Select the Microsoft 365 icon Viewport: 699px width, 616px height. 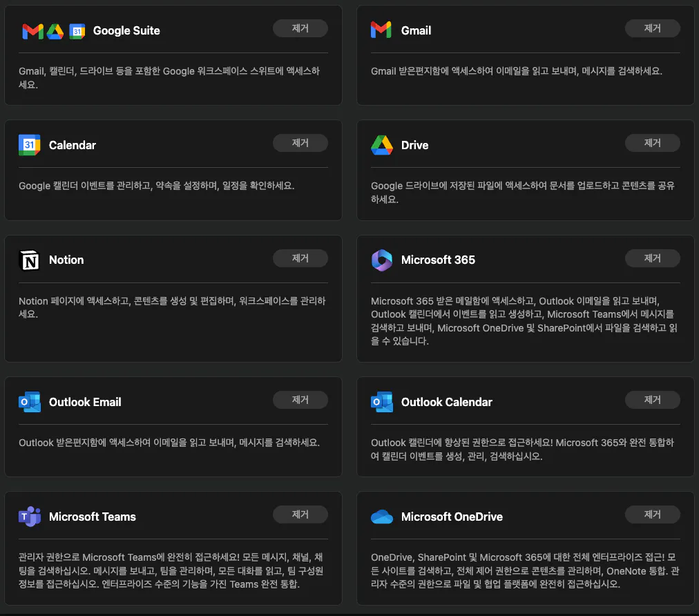coord(381,260)
